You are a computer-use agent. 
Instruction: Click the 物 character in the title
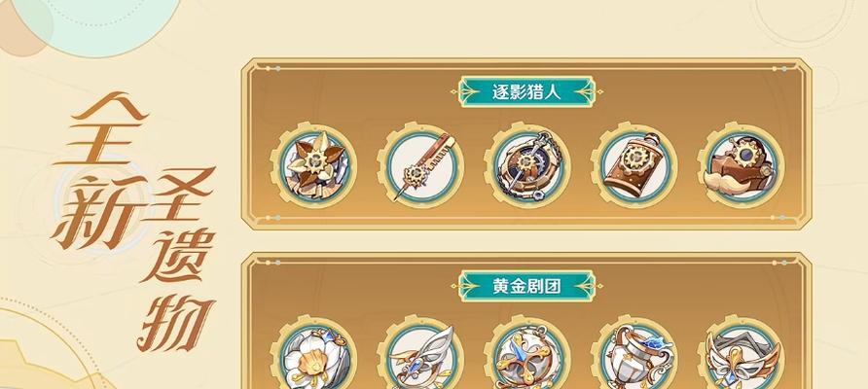[176, 324]
